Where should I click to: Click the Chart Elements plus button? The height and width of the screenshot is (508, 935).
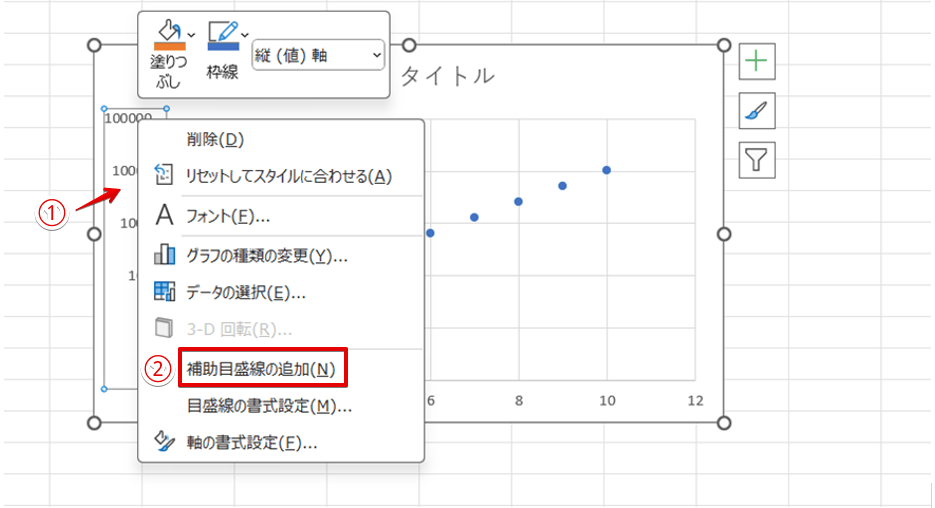point(757,61)
